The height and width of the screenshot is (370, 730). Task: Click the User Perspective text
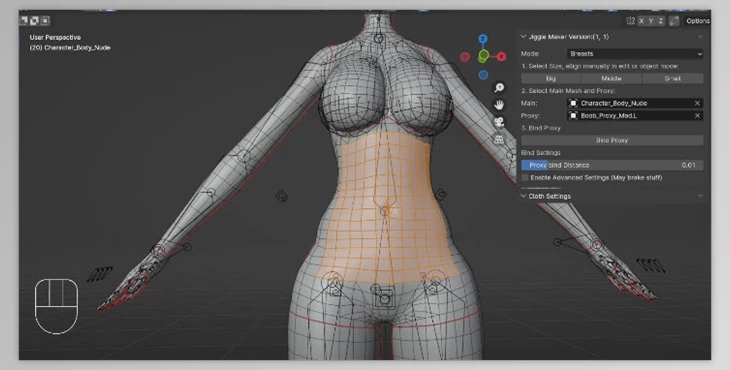(x=55, y=37)
